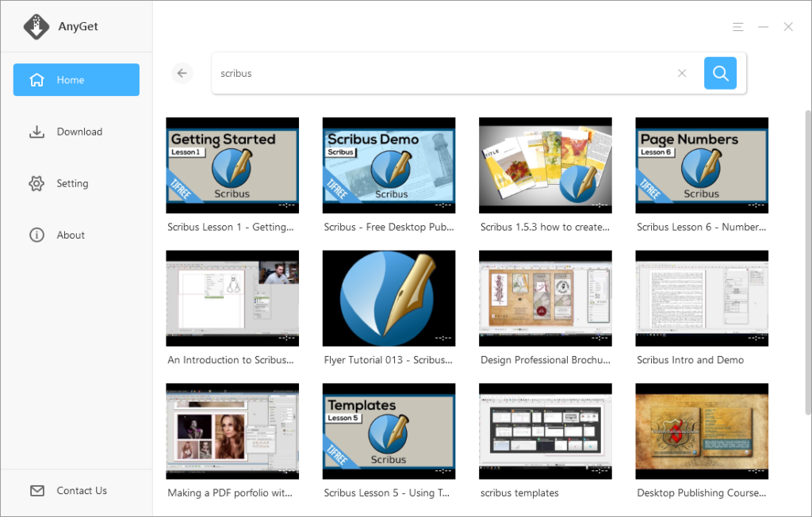Image resolution: width=812 pixels, height=517 pixels.
Task: Open Flyer Tutorial 013 thumbnail
Action: click(x=389, y=298)
